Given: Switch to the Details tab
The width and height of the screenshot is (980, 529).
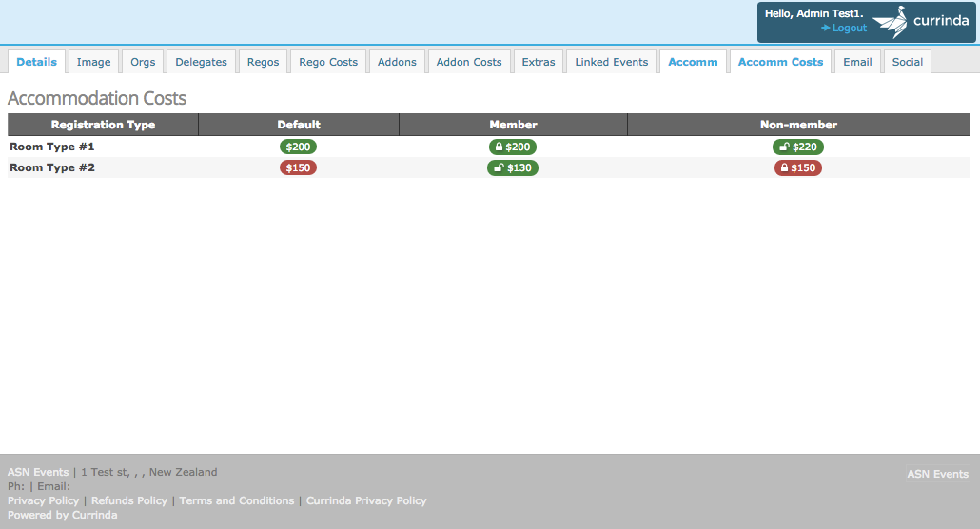Looking at the screenshot, I should coord(36,62).
